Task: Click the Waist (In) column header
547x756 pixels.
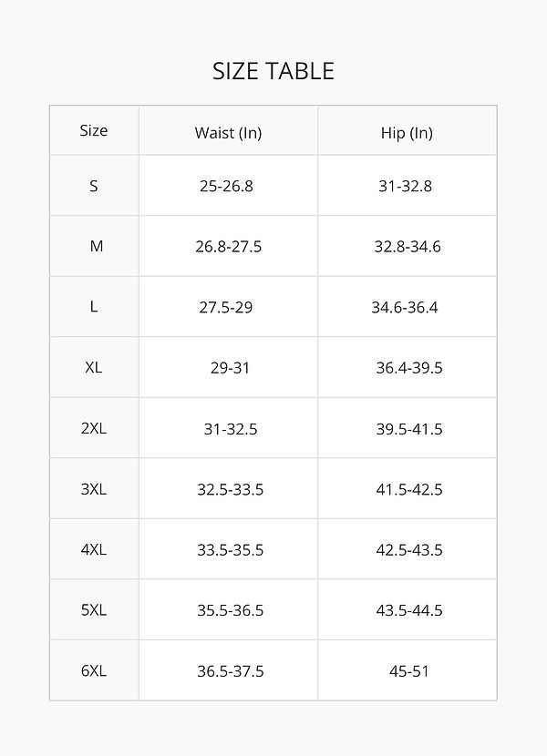Action: (228, 133)
